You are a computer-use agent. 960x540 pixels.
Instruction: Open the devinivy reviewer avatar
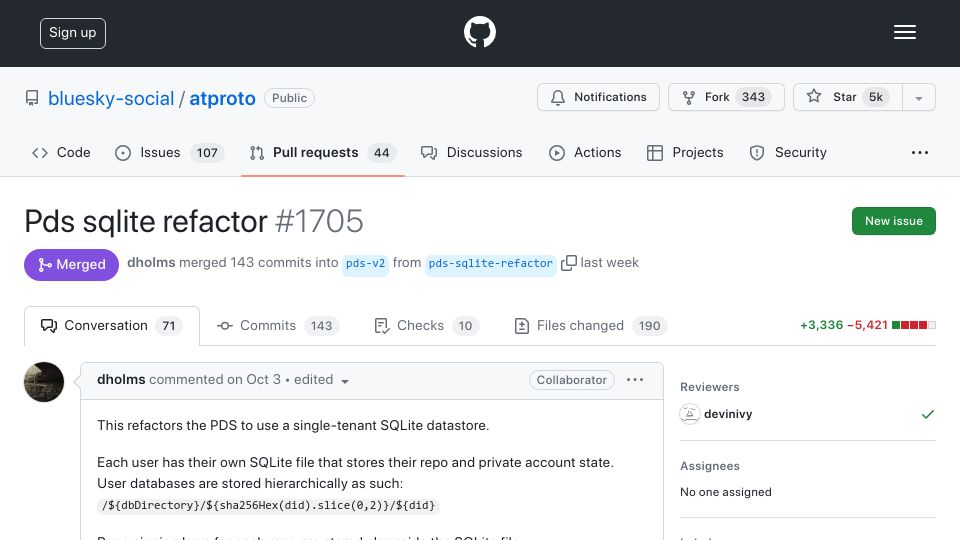click(689, 414)
